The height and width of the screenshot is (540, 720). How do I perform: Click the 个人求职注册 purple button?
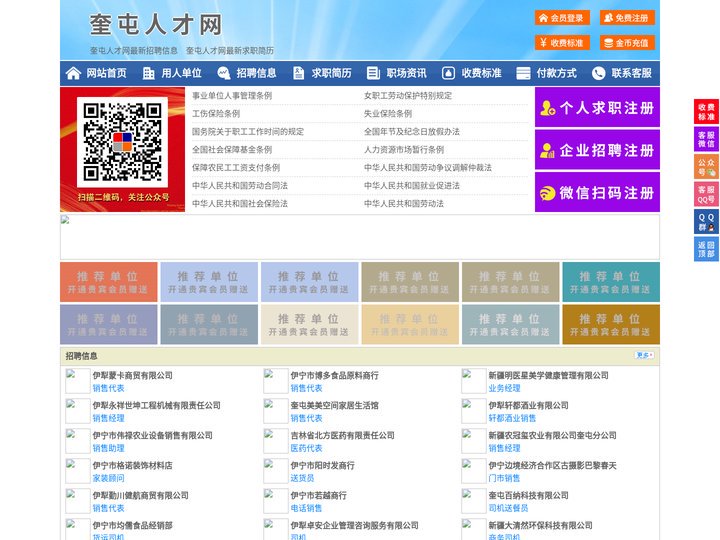(597, 107)
